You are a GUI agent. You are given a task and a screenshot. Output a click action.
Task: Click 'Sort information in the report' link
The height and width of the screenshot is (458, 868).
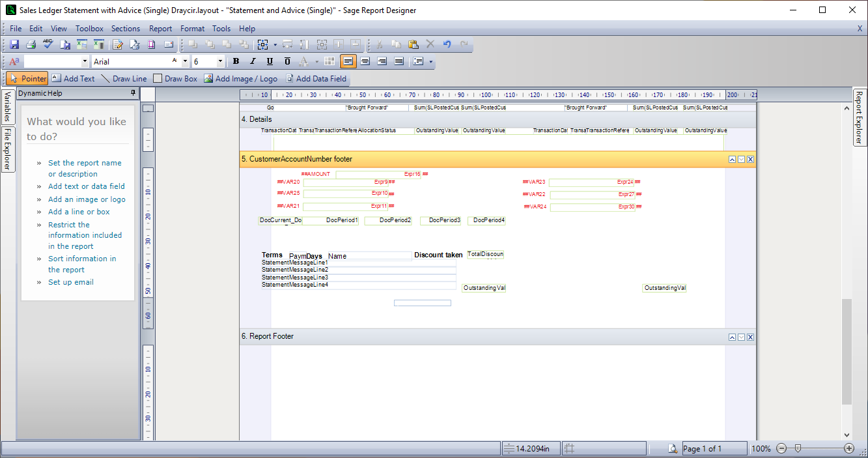[82, 264]
